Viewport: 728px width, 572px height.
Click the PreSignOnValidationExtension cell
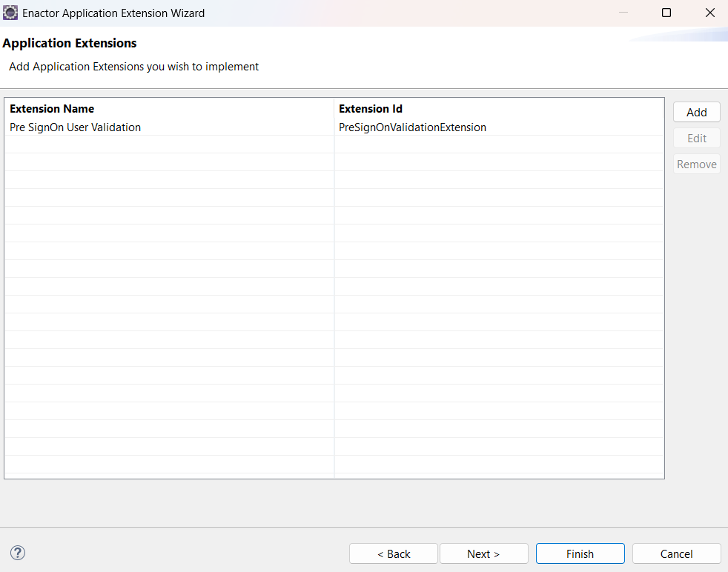coord(412,127)
